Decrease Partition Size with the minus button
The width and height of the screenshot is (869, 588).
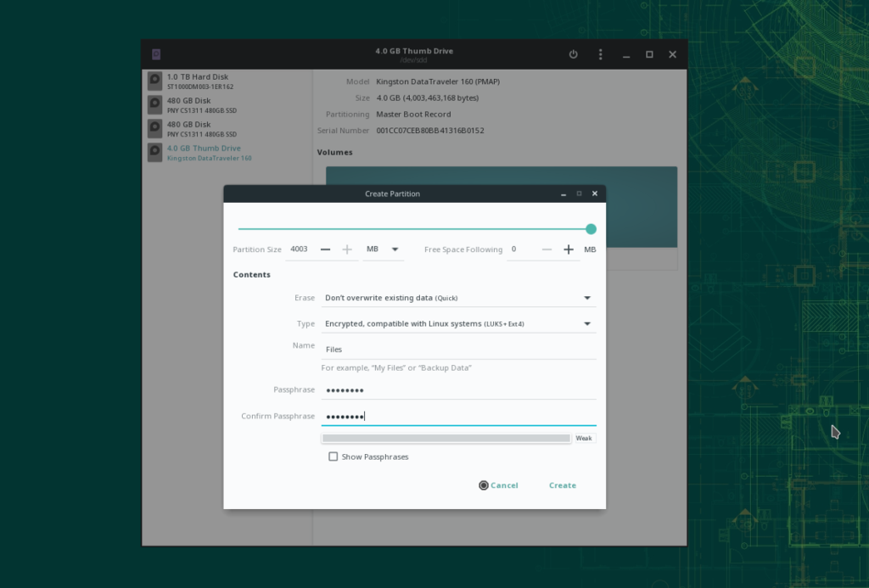pos(325,249)
